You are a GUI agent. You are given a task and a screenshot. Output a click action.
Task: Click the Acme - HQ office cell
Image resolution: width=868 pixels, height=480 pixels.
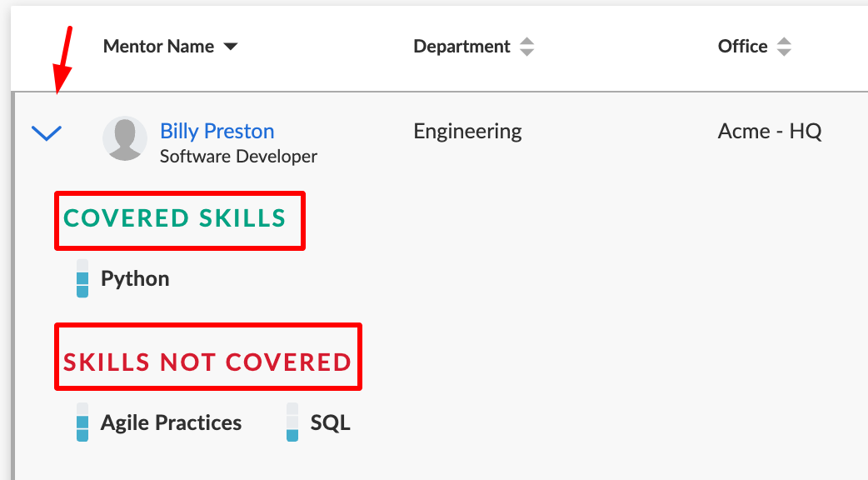770,131
